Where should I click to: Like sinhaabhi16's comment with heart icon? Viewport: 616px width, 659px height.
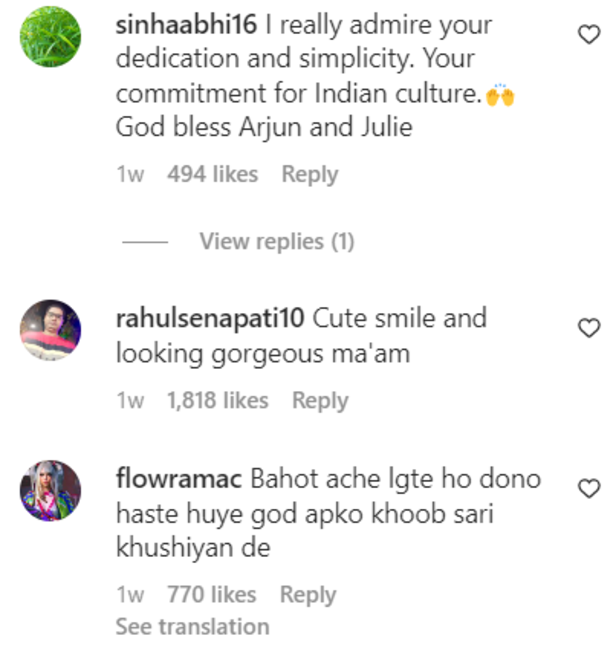click(590, 35)
